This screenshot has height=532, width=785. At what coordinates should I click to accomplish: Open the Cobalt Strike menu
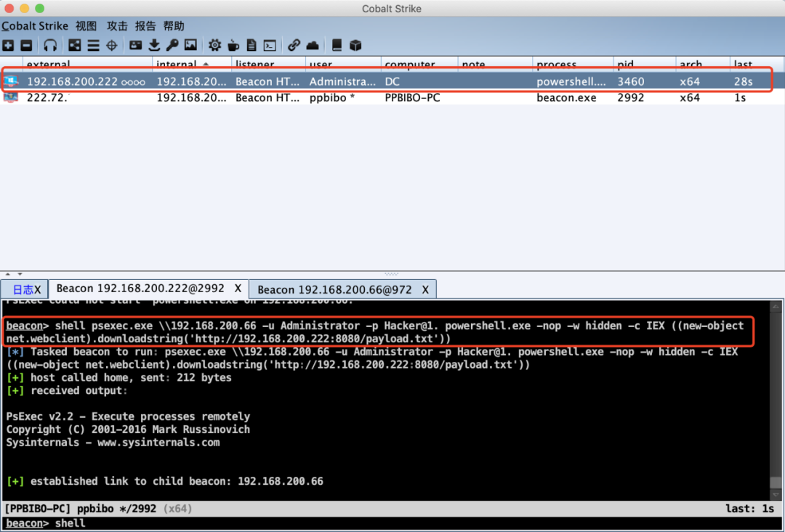coord(35,25)
